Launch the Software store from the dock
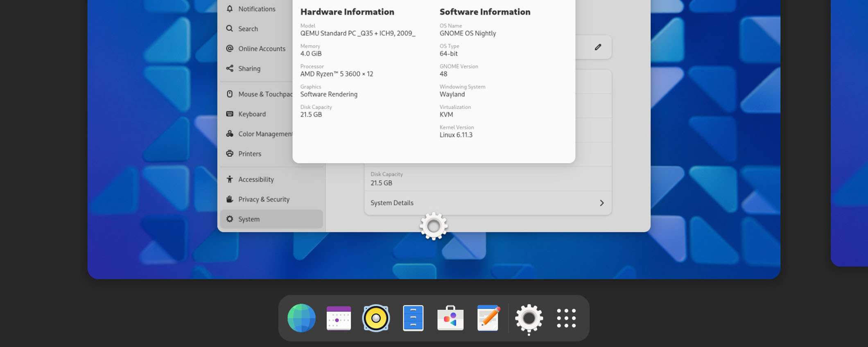The height and width of the screenshot is (347, 868). pos(450,318)
